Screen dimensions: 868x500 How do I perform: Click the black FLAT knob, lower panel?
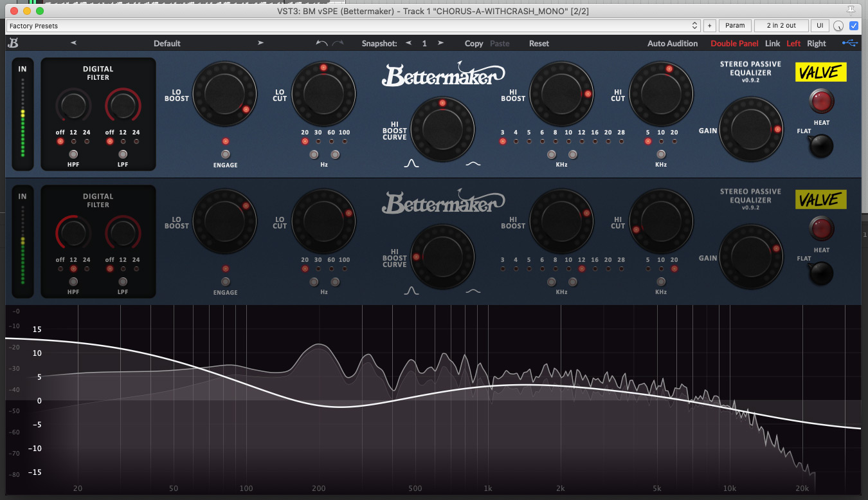pyautogui.click(x=821, y=273)
